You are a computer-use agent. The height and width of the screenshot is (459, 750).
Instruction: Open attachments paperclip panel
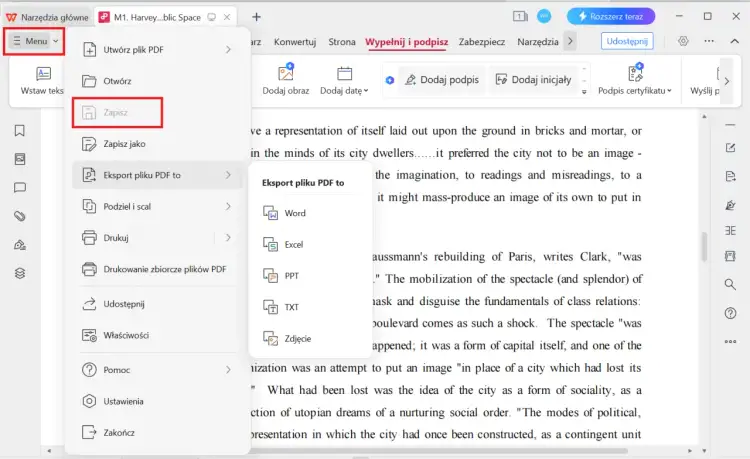(x=20, y=217)
